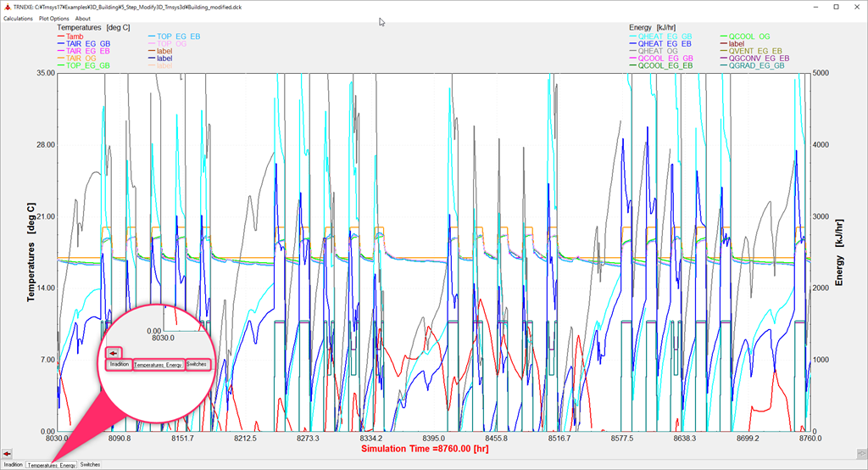Viewport: 868px width, 470px height.
Task: Toggle the TAIR OG legend entry
Action: [76, 59]
